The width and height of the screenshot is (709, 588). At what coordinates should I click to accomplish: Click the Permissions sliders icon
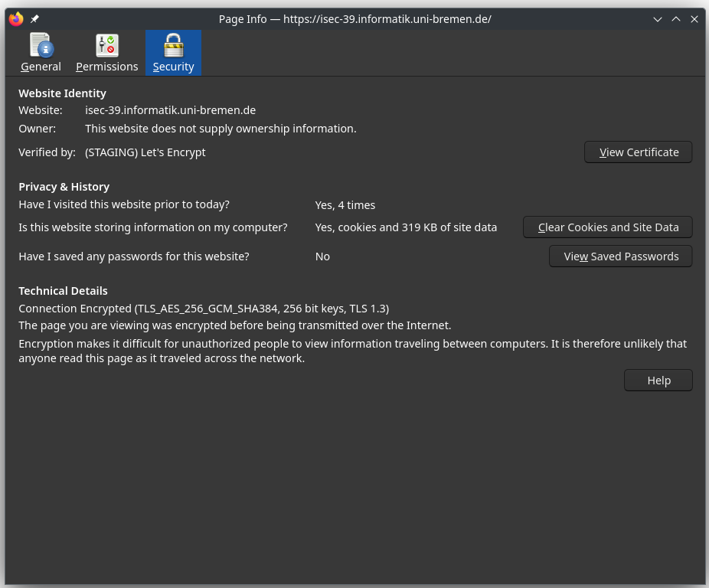point(106,45)
